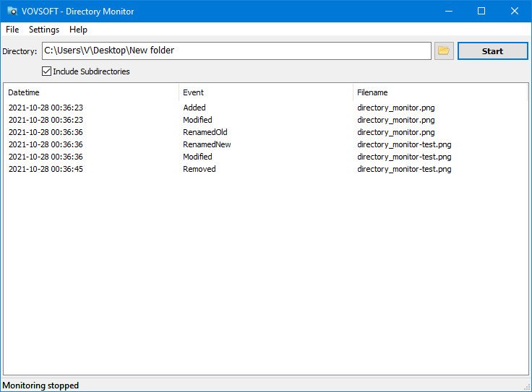
Task: Click filename in the RenamedOld row
Action: [x=395, y=132]
